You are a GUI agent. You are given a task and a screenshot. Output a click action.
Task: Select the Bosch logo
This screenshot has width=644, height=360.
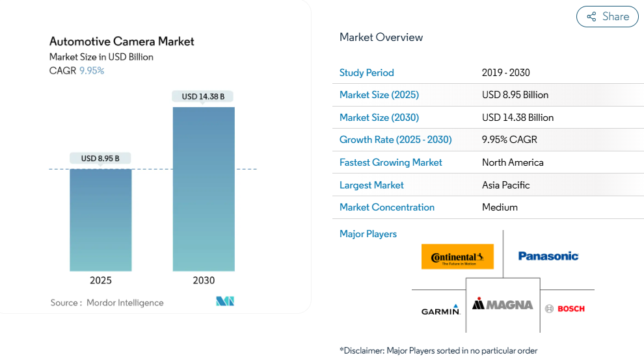tap(565, 309)
